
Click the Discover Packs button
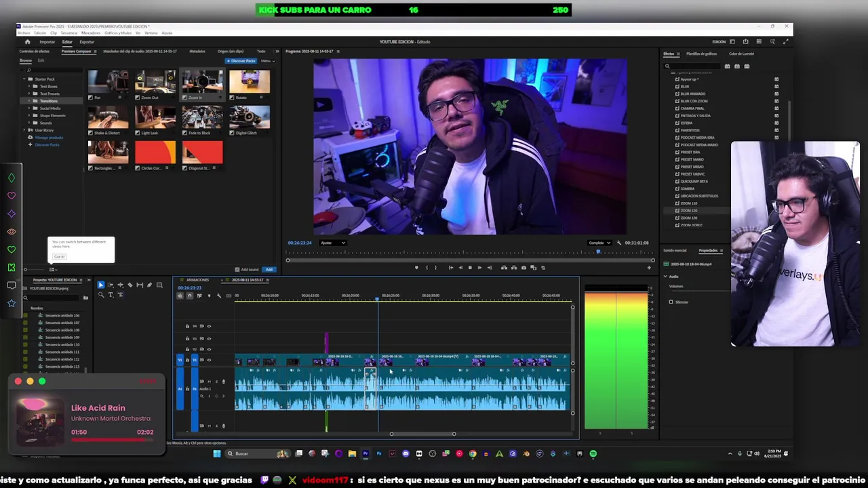[x=241, y=61]
